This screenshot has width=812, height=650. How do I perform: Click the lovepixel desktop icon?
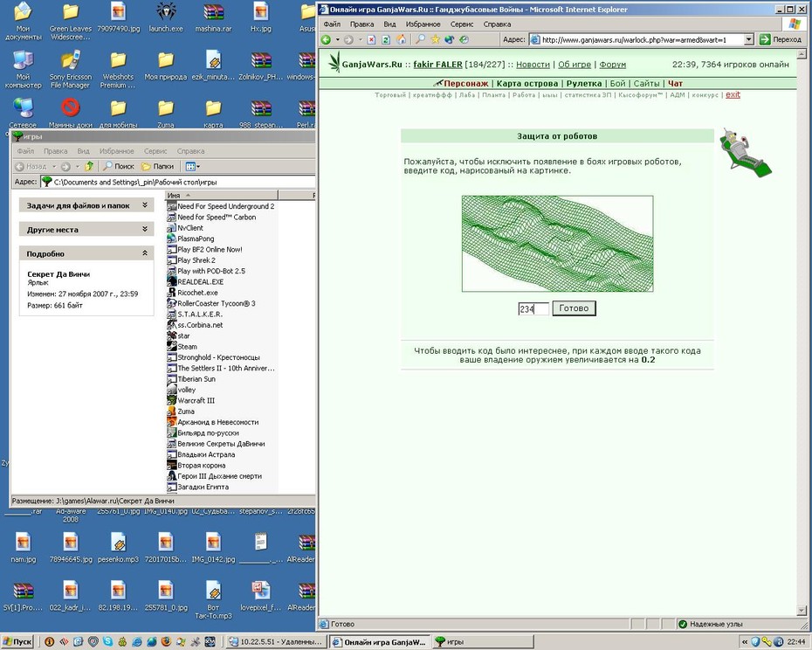[x=261, y=596]
